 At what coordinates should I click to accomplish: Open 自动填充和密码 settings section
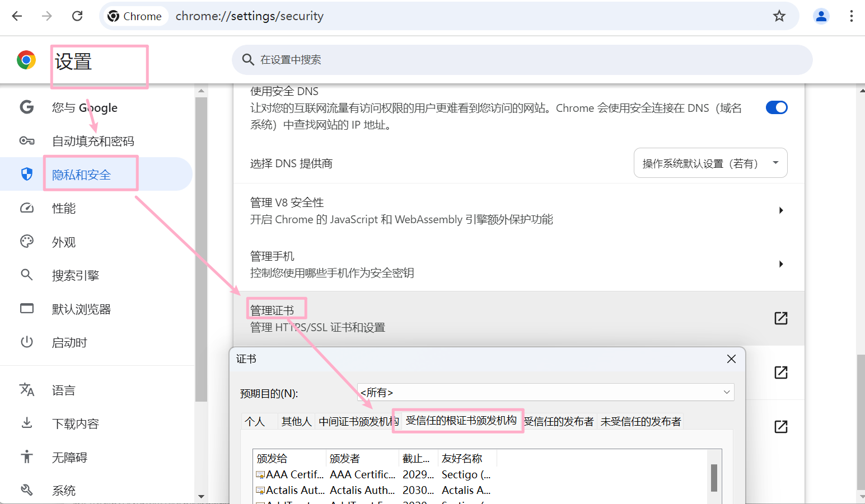point(96,141)
